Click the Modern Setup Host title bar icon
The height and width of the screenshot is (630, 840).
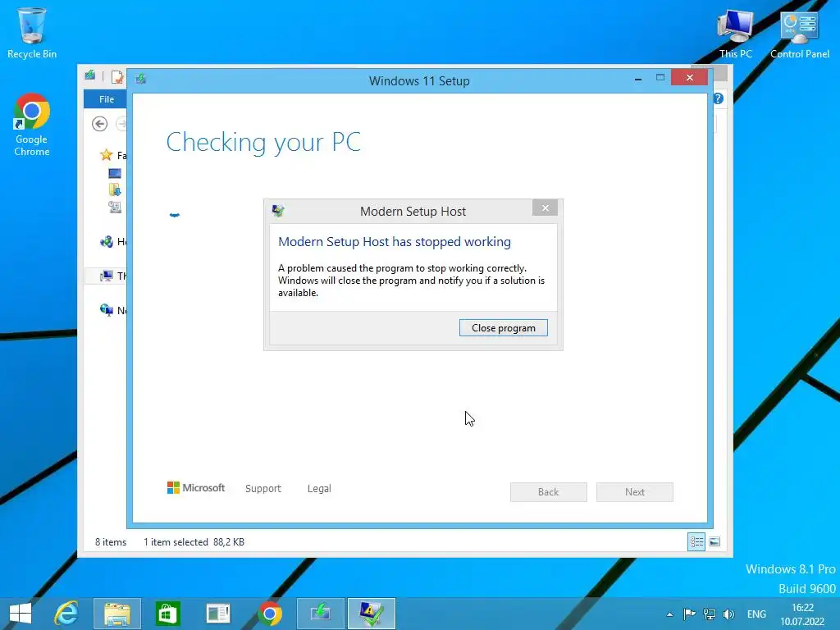pyautogui.click(x=277, y=211)
